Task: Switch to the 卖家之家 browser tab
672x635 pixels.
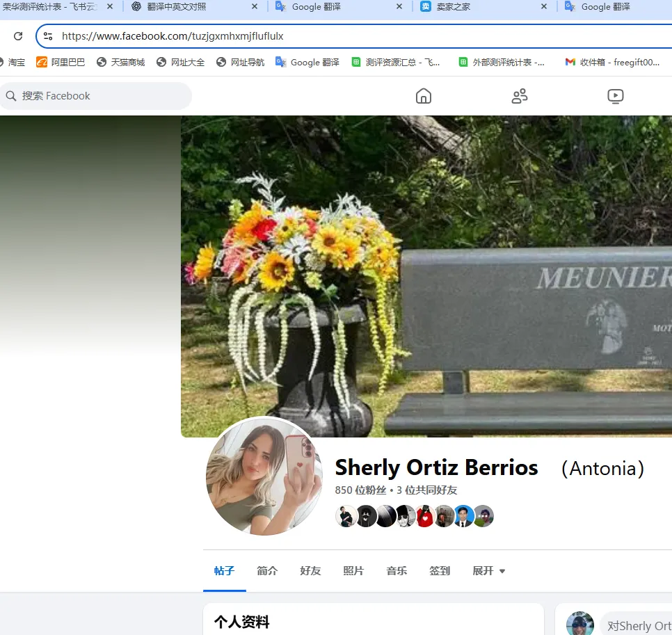Action: coord(472,6)
